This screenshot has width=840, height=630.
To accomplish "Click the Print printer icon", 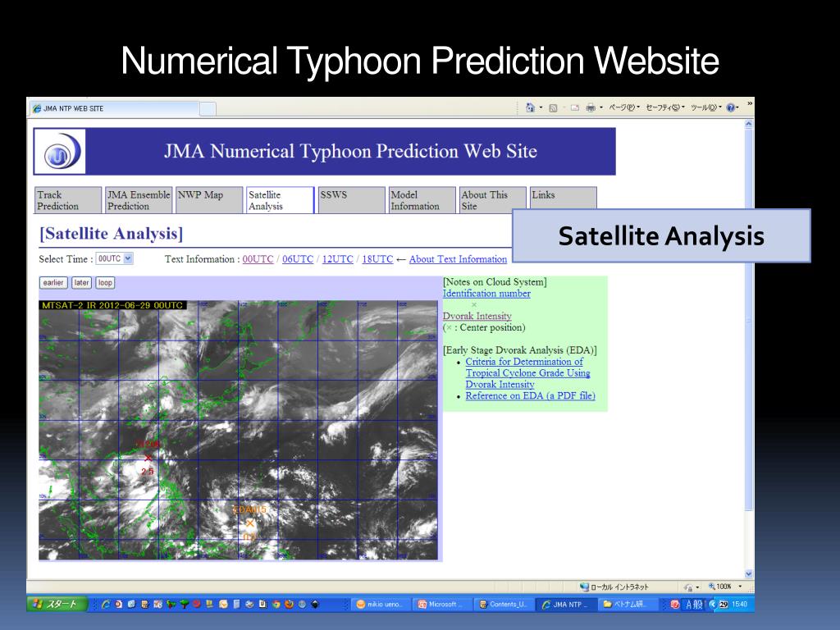I will pos(591,108).
